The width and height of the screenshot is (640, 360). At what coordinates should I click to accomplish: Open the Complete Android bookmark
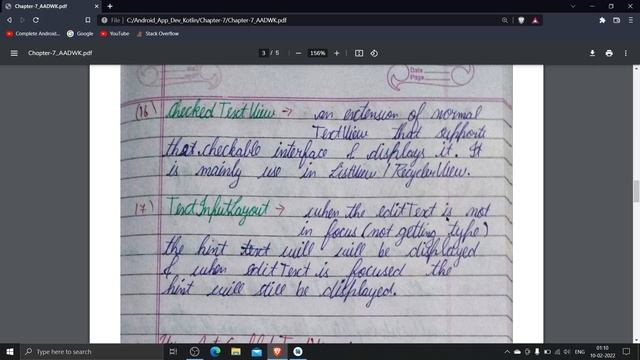click(x=33, y=33)
